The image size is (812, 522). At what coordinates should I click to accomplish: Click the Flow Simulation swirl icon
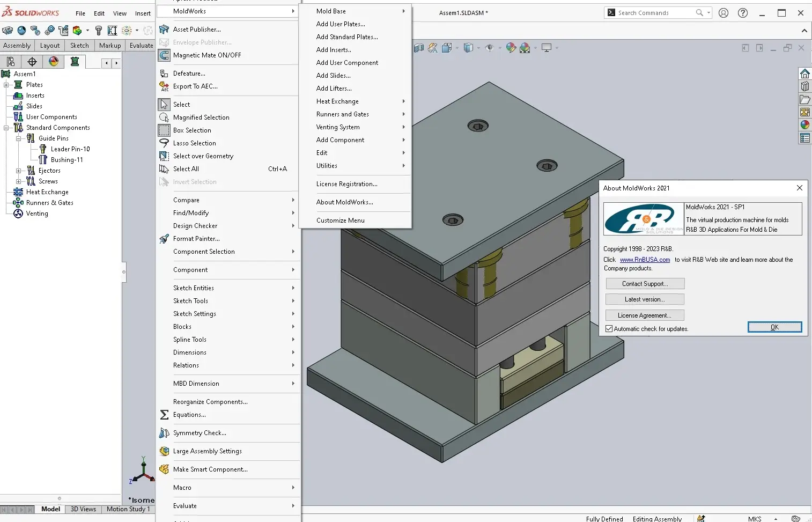click(127, 31)
